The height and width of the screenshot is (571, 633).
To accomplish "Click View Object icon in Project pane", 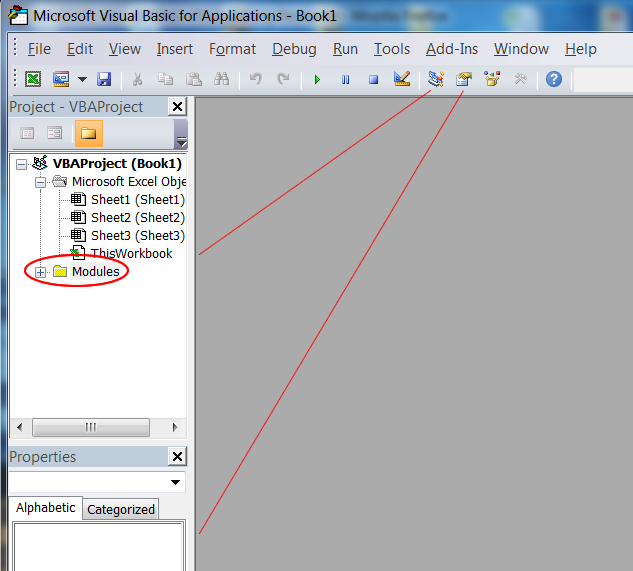I will [x=54, y=133].
